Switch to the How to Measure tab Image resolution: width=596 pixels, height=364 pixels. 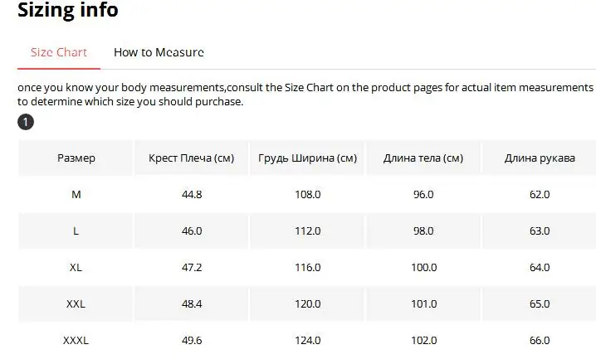tap(159, 52)
